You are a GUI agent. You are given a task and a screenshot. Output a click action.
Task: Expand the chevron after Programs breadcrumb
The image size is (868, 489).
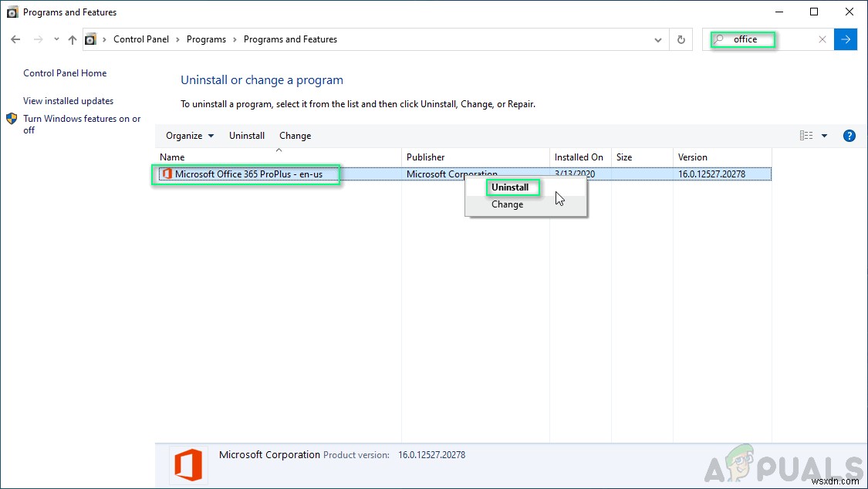[x=235, y=39]
